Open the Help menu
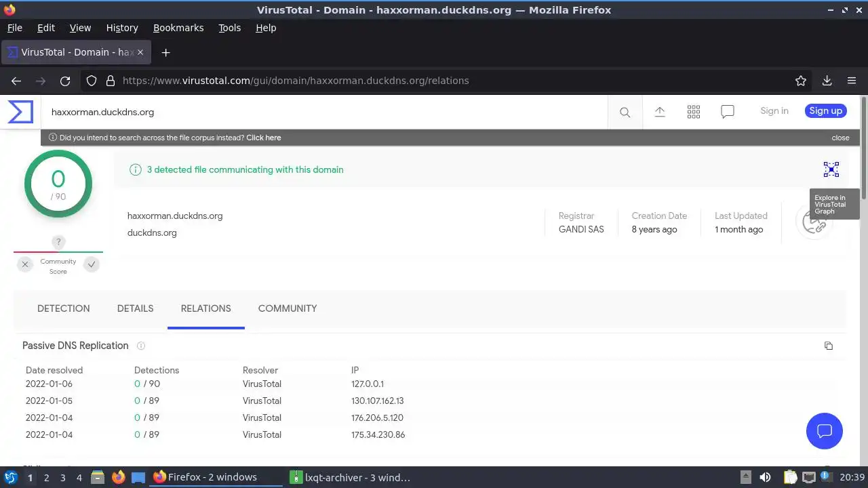Viewport: 868px width, 488px height. click(x=266, y=28)
